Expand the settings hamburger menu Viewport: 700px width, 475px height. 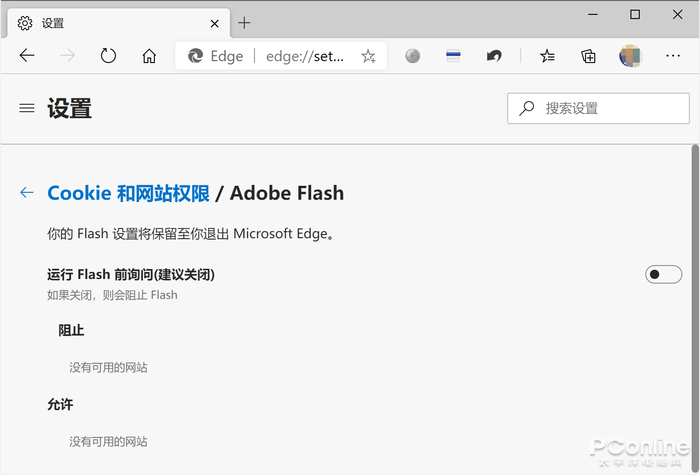[27, 108]
